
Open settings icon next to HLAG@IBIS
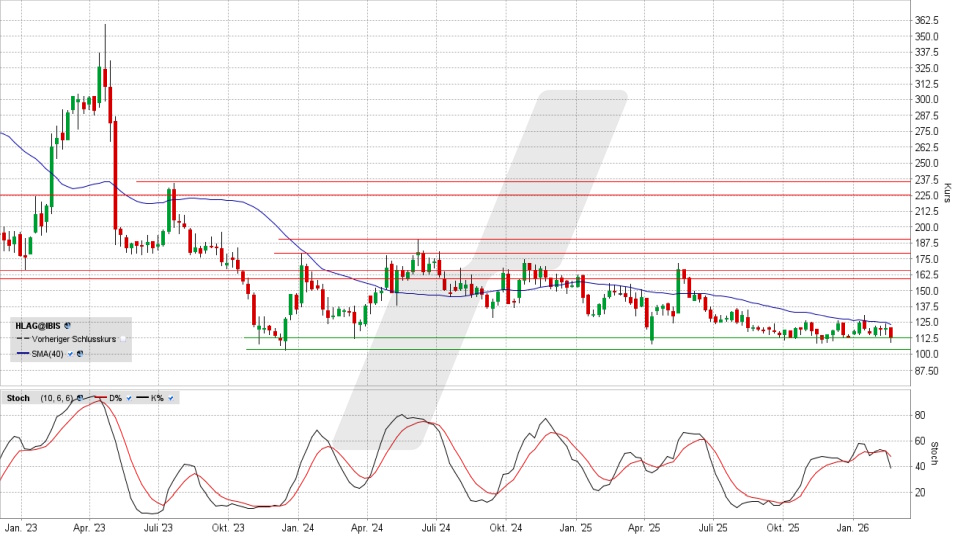click(67, 326)
